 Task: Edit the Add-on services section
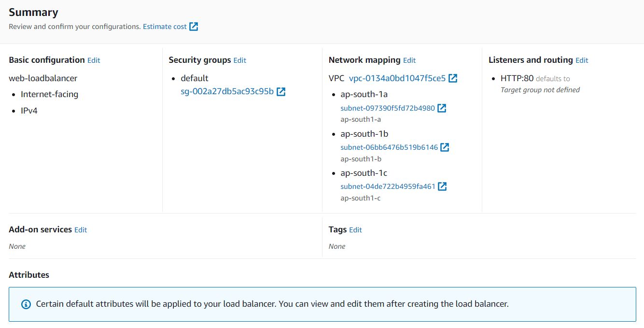click(81, 230)
